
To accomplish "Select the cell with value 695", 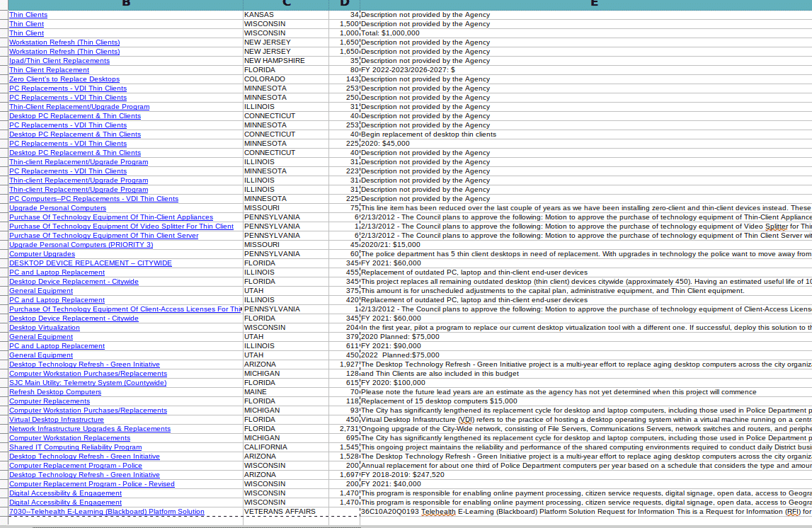I will click(x=344, y=438).
